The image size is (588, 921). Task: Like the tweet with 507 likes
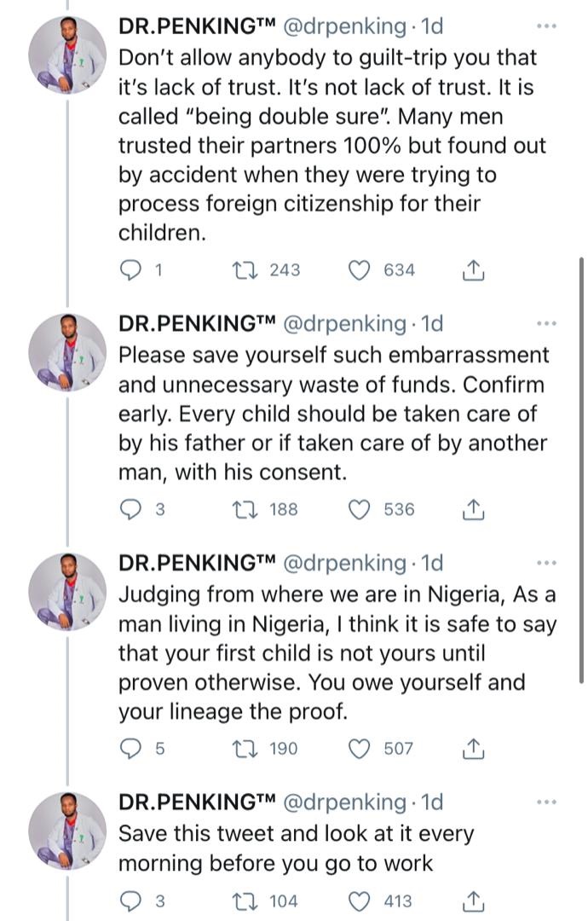coord(360,749)
